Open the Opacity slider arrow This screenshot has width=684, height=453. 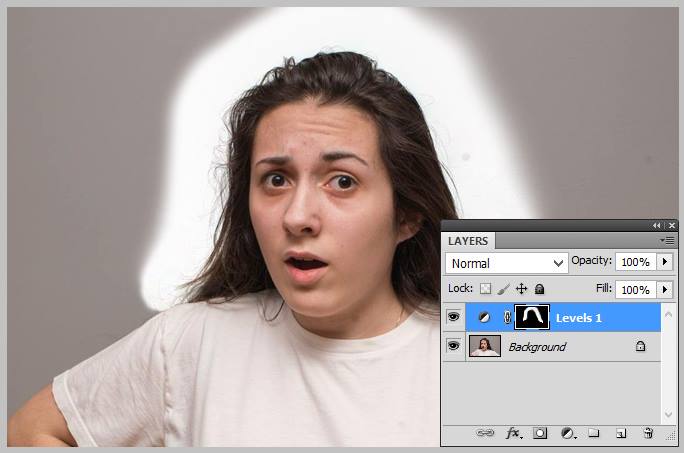[x=665, y=262]
